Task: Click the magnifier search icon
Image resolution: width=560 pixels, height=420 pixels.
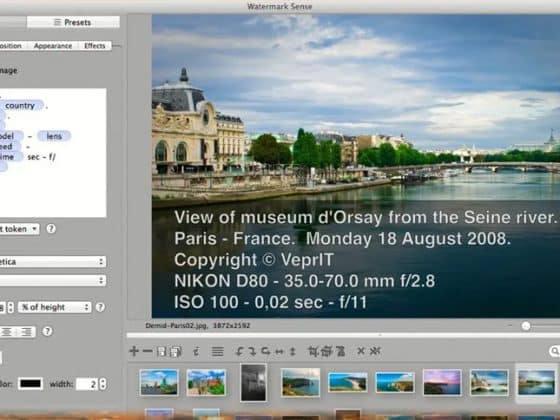Action: [554, 351]
